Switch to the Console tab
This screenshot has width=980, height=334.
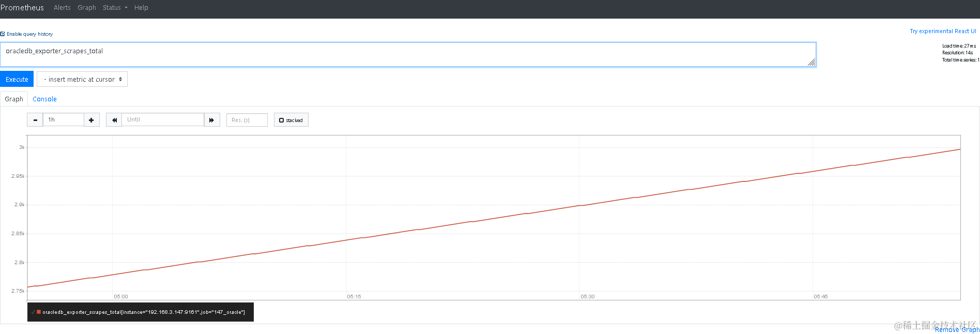click(44, 99)
